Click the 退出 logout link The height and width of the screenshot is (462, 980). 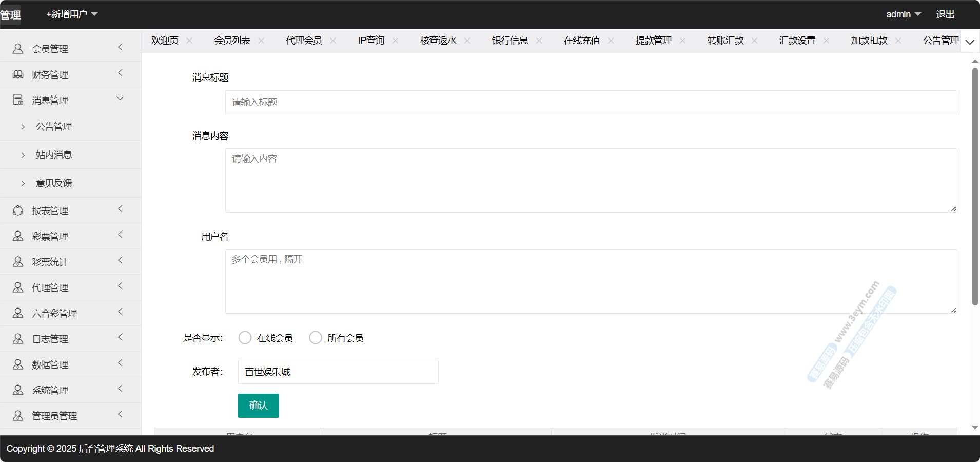[x=945, y=14]
